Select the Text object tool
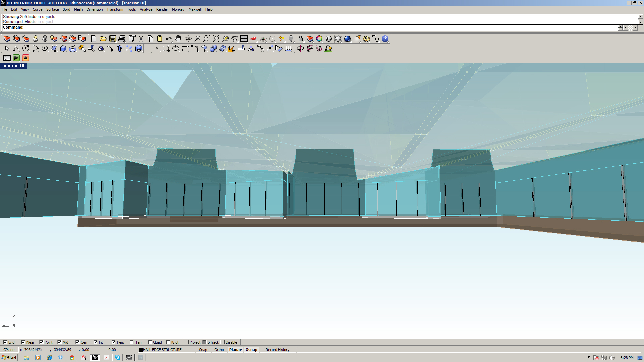The width and height of the screenshot is (644, 362). pos(119,49)
